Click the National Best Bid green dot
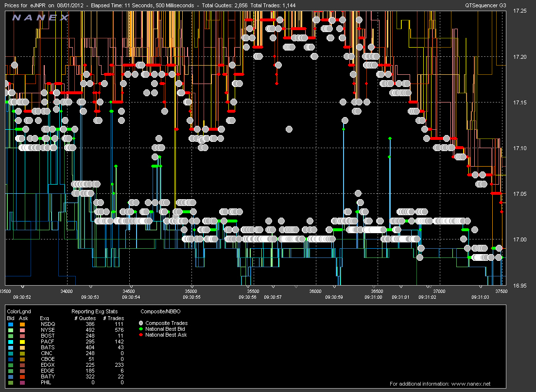536x392 pixels. click(x=141, y=329)
